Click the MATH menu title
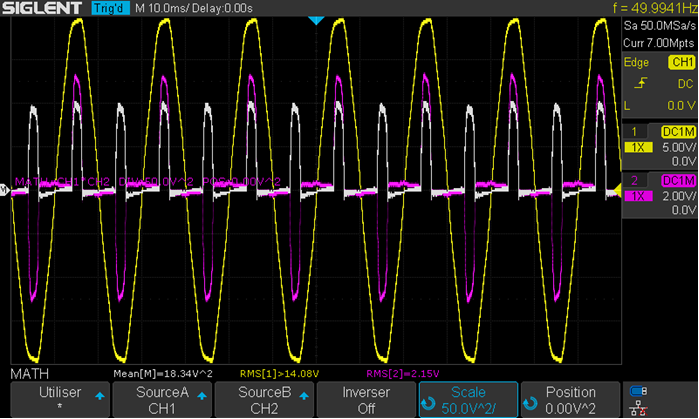The image size is (699, 419). (29, 374)
